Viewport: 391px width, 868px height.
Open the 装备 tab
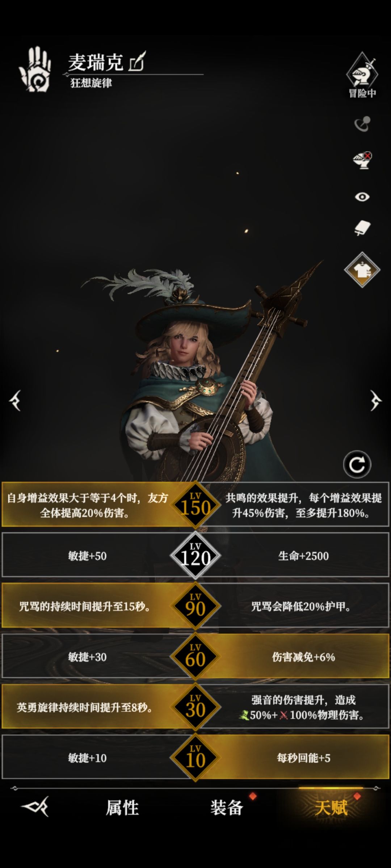(227, 808)
